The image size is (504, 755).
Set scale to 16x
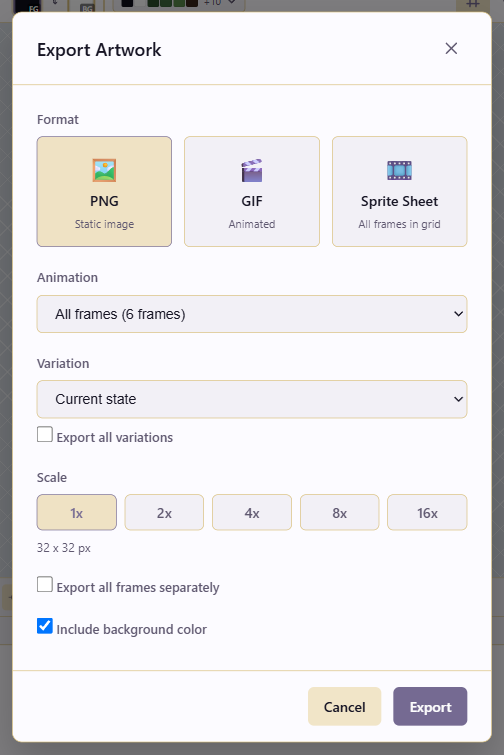tap(427, 513)
